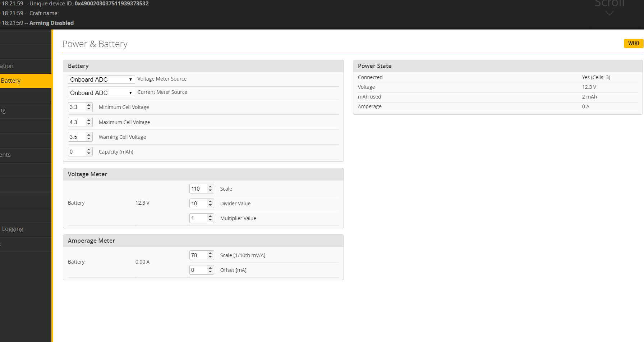The width and height of the screenshot is (644, 342).
Task: Click '2 mAh' used value
Action: pyautogui.click(x=589, y=97)
